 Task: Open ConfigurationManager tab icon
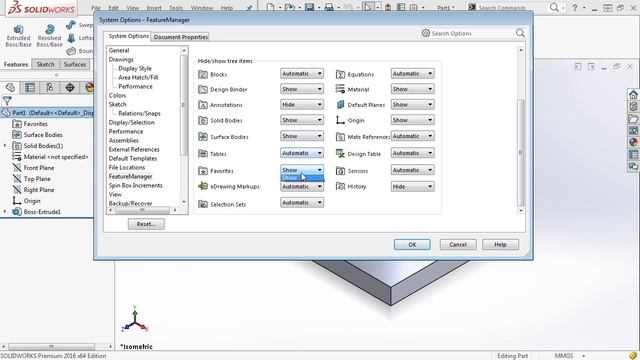point(50,87)
